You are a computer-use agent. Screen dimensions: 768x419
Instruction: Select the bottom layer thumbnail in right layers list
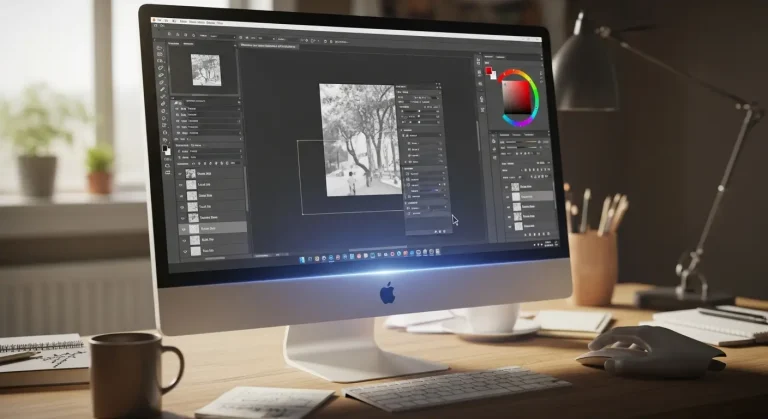[x=519, y=226]
